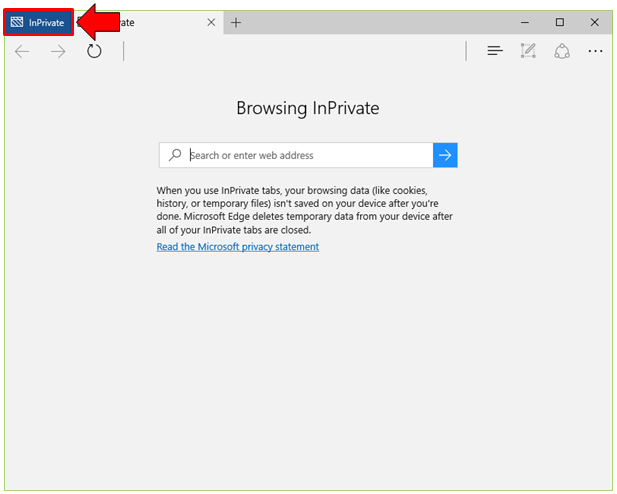Open 'Read the Microsoft privacy statement' link
Image resolution: width=617 pixels, height=494 pixels.
coord(238,247)
